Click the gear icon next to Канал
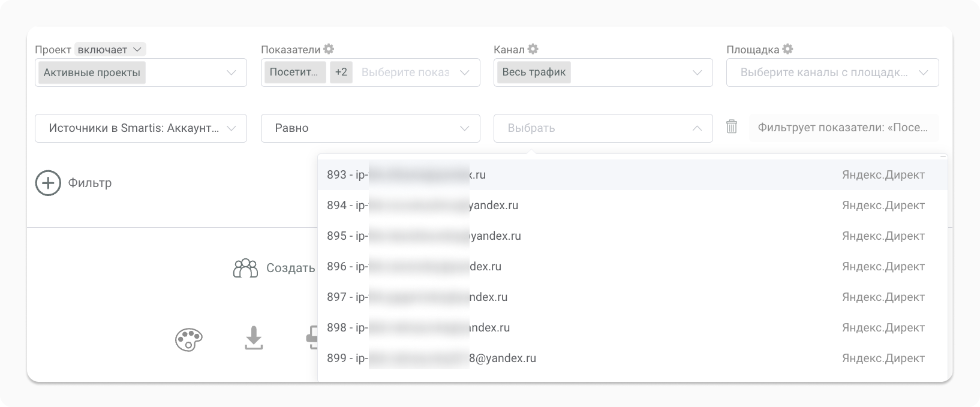Screen dimensions: 980x407 point(533,49)
